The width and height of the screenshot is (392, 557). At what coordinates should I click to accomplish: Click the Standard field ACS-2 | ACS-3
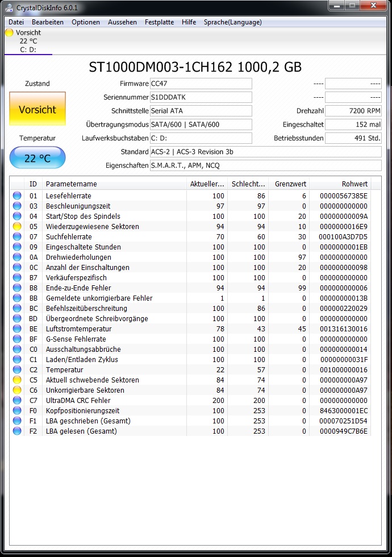pos(266,152)
